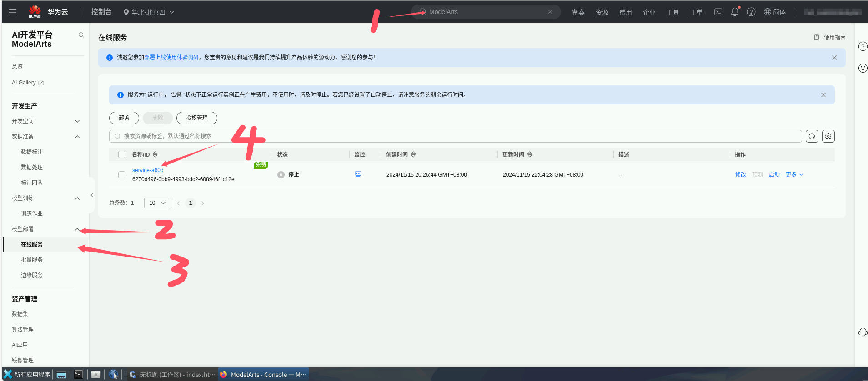This screenshot has width=868, height=381.
Task: Switch to ModelArts Console Firefox window
Action: coord(264,375)
